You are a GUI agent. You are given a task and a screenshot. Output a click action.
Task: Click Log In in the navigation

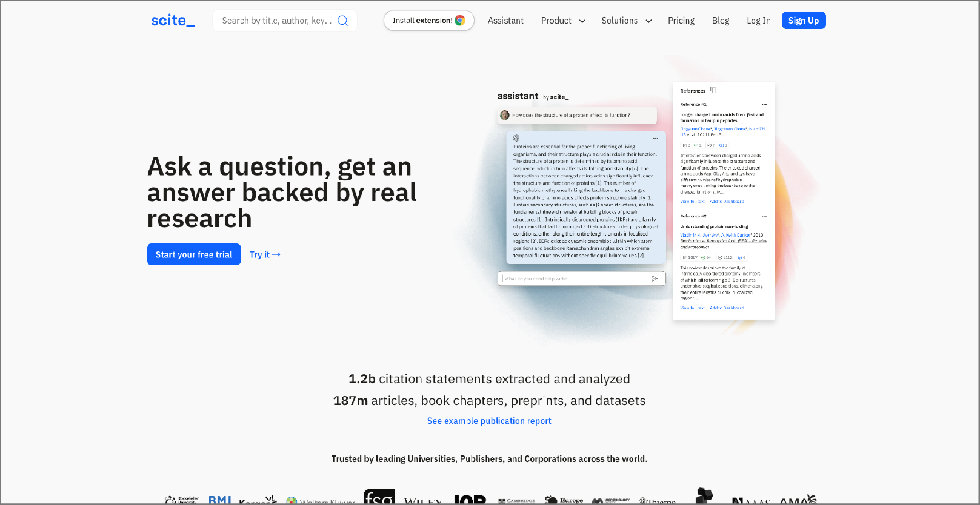[759, 21]
